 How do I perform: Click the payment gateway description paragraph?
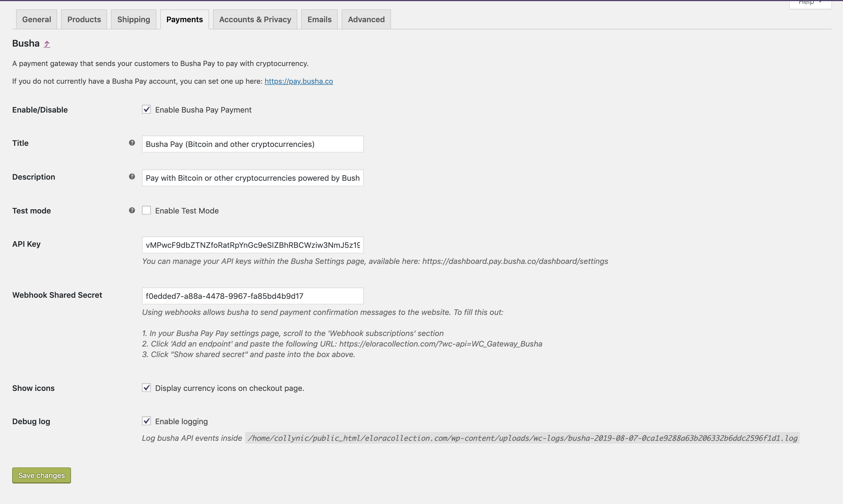coord(160,63)
